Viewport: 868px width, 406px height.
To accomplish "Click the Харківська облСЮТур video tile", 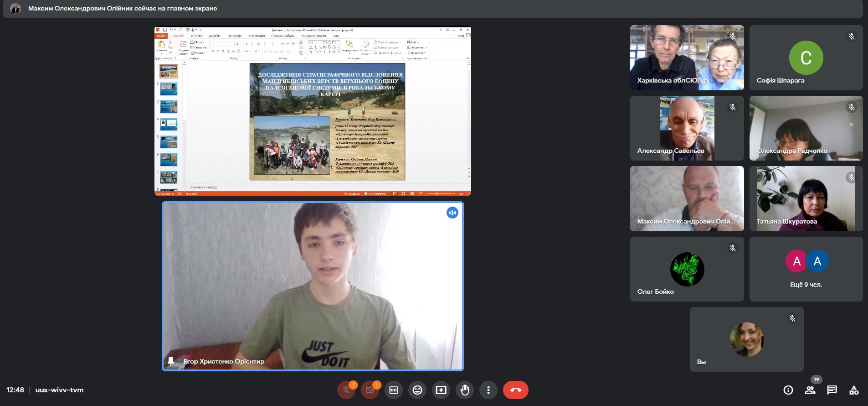I will [687, 57].
